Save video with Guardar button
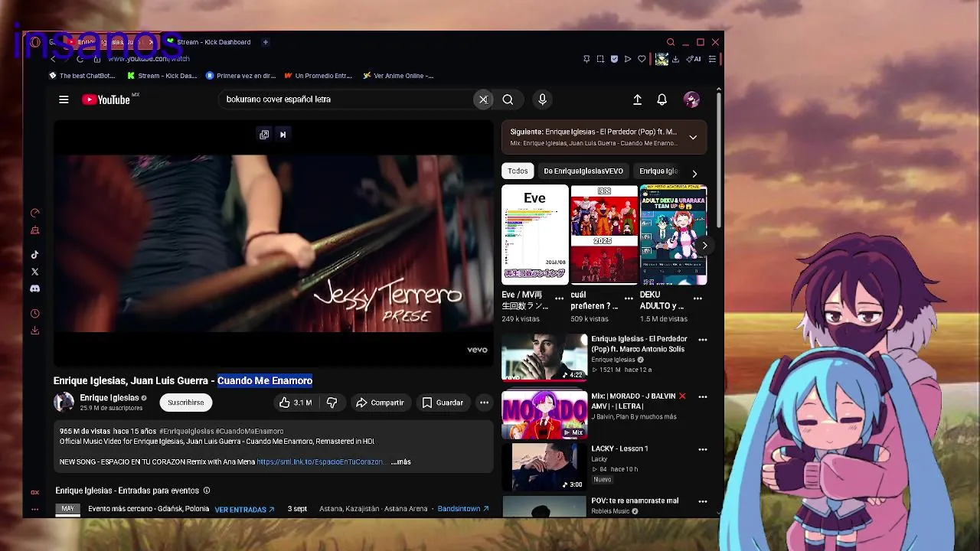Image resolution: width=980 pixels, height=551 pixels. (443, 403)
